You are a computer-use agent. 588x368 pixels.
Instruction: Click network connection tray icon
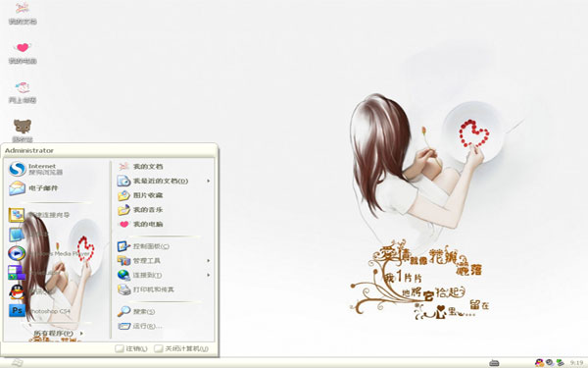(560, 362)
